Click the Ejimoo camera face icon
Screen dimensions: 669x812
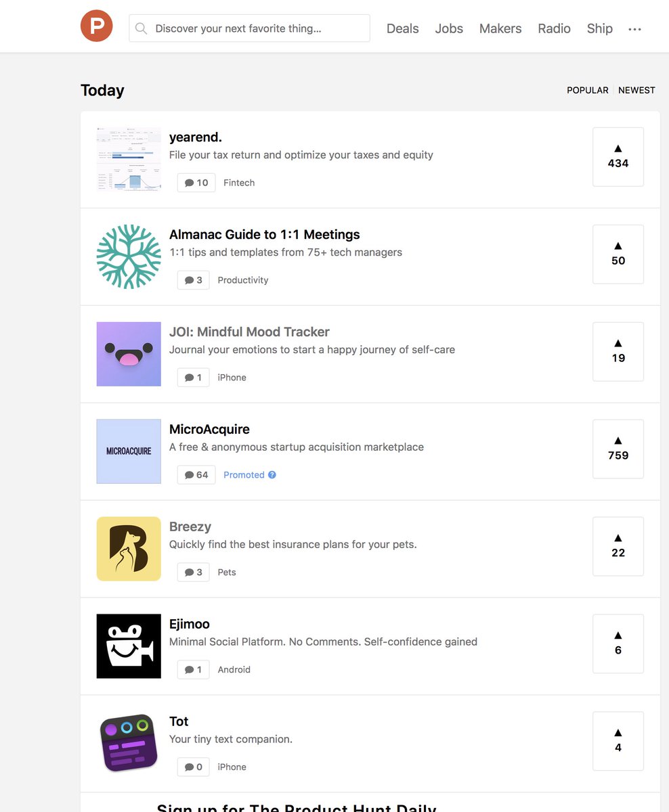click(129, 646)
